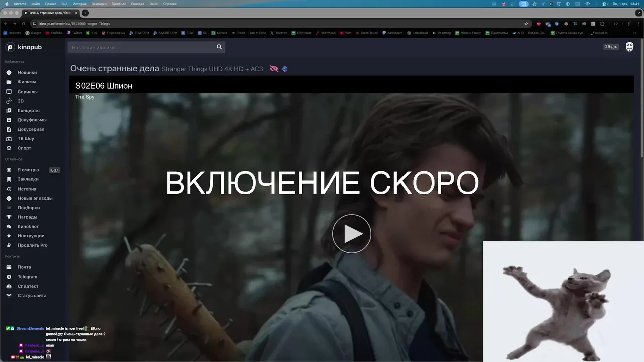Viewport: 644px width, 362px height.
Task: Open Концерты in the sidebar
Action: (29, 110)
